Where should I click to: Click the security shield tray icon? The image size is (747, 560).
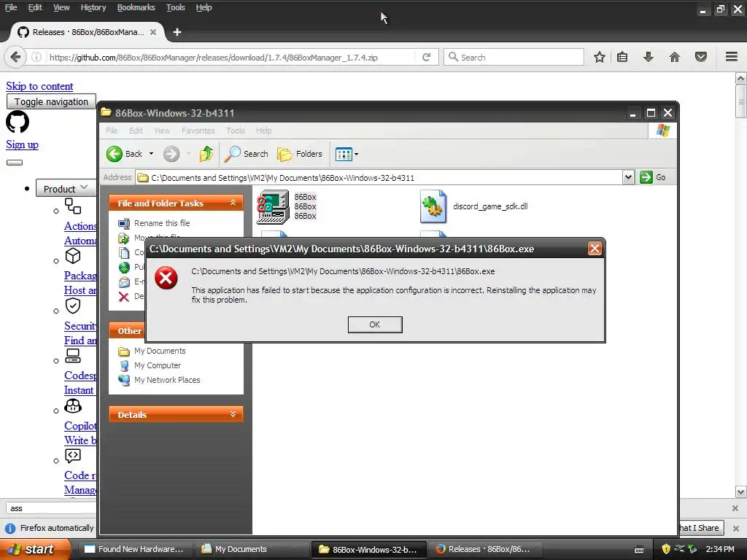[x=666, y=549]
